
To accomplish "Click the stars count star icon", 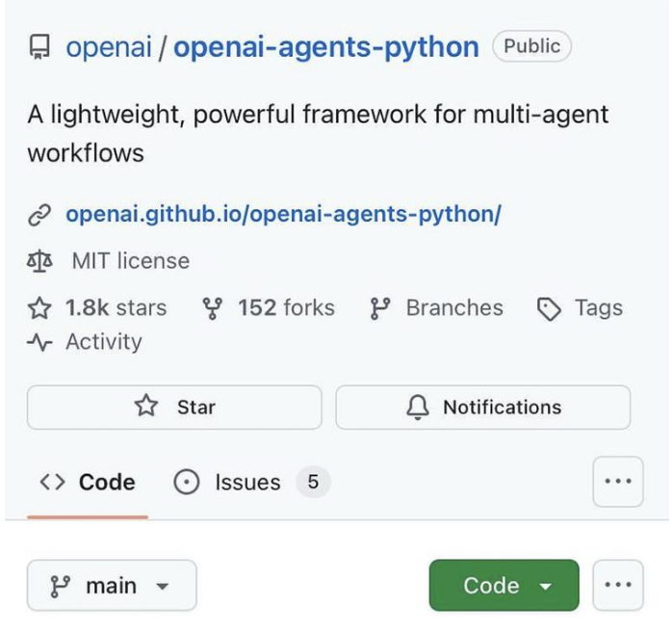I will coord(39,308).
